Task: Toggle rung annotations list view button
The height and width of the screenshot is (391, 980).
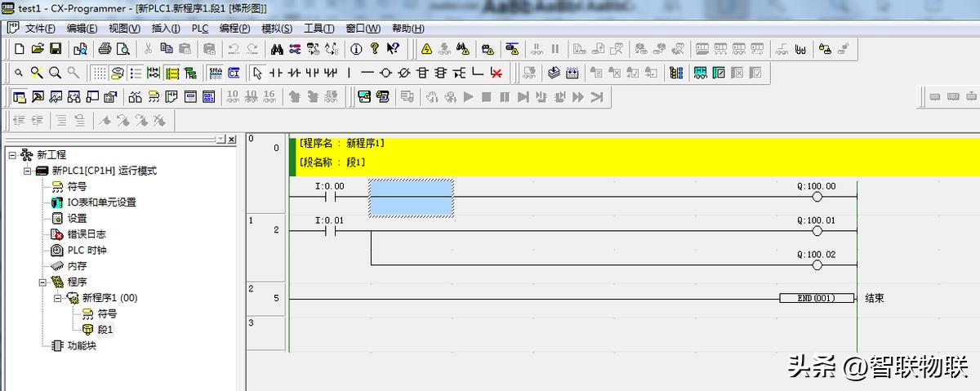Action: coord(136,73)
